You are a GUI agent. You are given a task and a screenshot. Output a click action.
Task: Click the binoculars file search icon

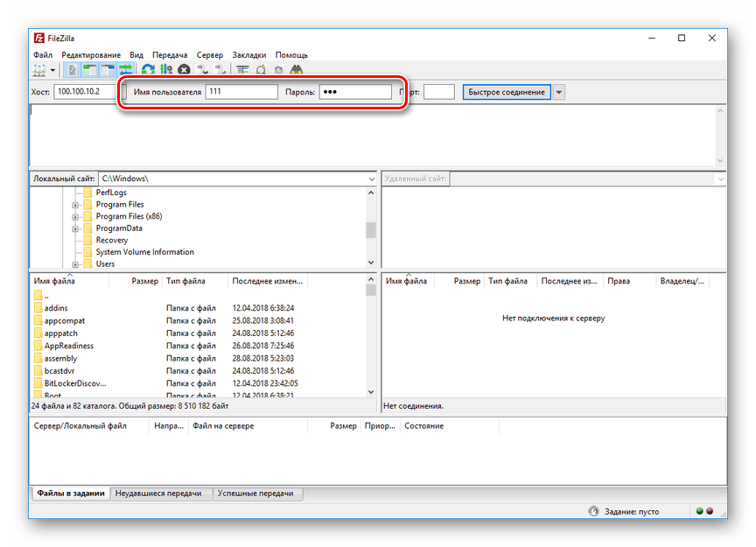click(297, 69)
